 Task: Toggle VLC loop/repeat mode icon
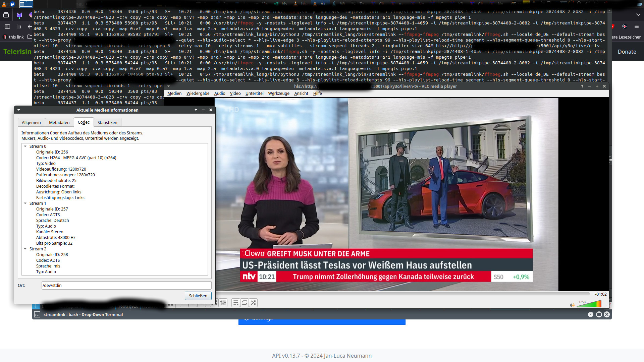pyautogui.click(x=245, y=303)
